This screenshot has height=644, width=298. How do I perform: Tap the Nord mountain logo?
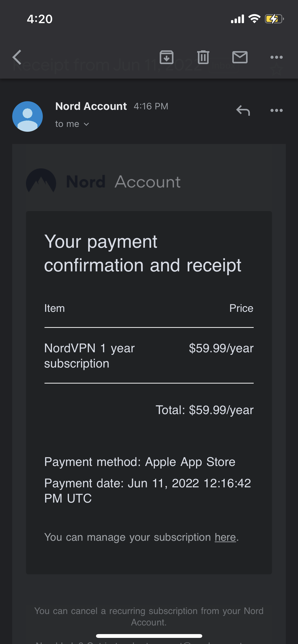[x=41, y=181]
